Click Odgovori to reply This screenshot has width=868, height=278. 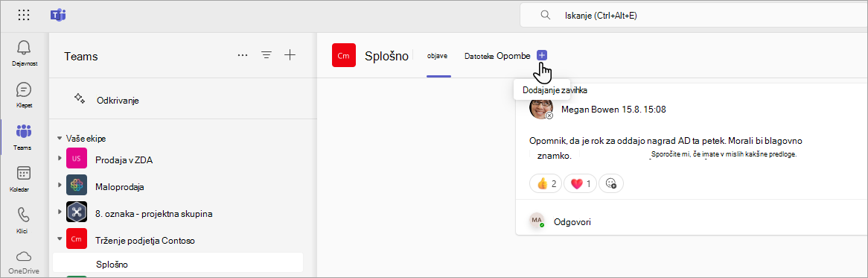[572, 221]
